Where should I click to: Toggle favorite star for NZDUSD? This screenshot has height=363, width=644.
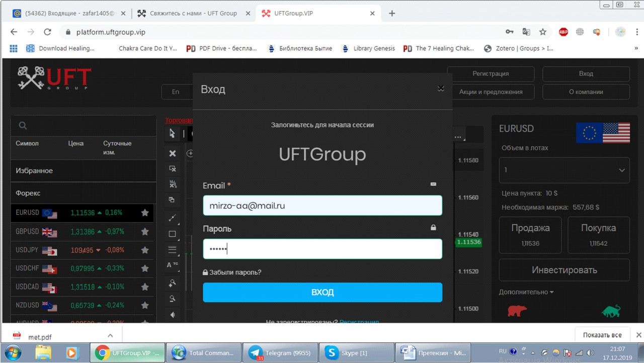tap(145, 305)
